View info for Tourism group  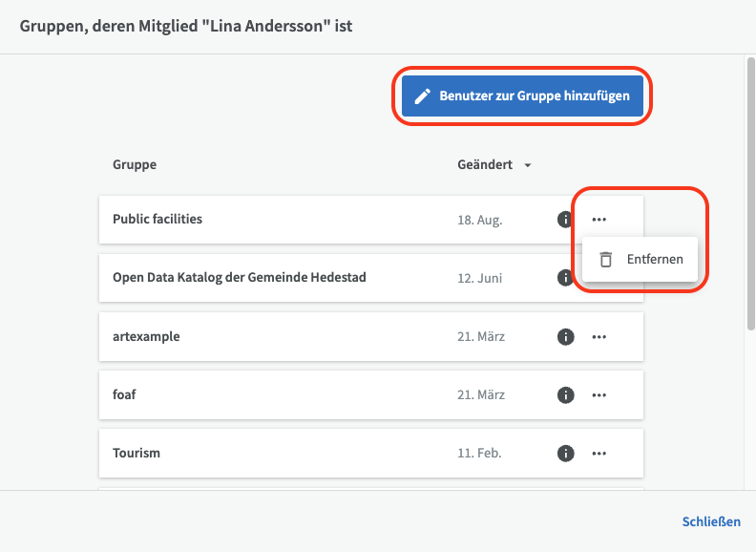[565, 453]
